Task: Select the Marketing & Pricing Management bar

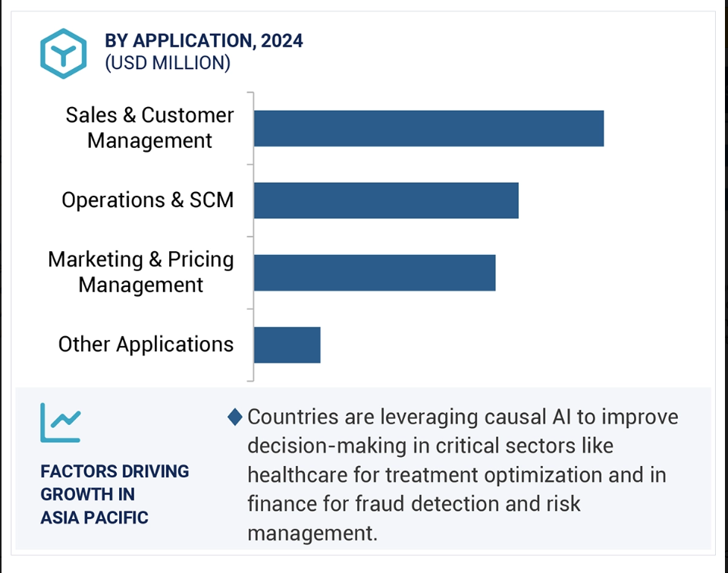Action: [x=375, y=272]
